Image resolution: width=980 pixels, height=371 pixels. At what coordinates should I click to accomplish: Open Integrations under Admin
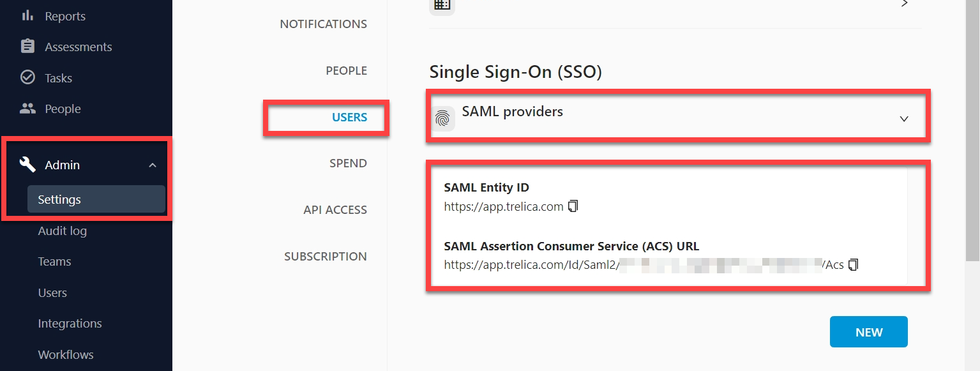click(70, 323)
